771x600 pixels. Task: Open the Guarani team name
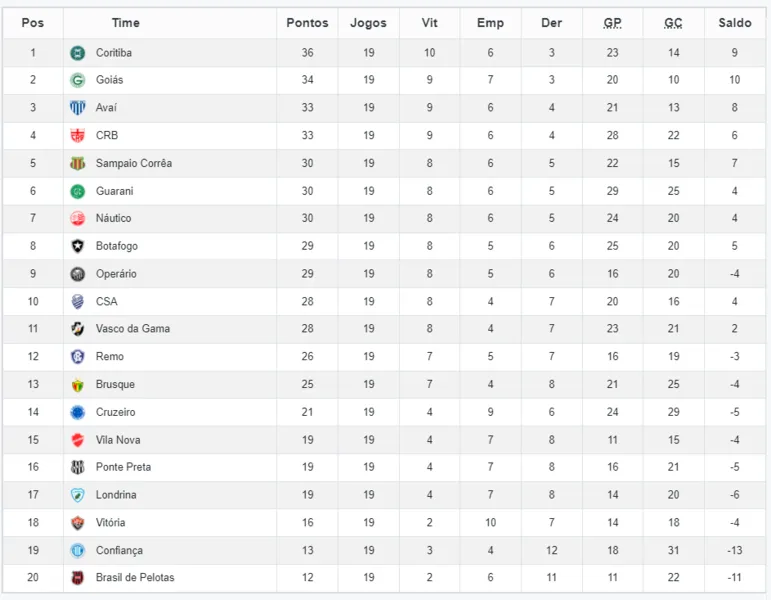[x=115, y=191]
